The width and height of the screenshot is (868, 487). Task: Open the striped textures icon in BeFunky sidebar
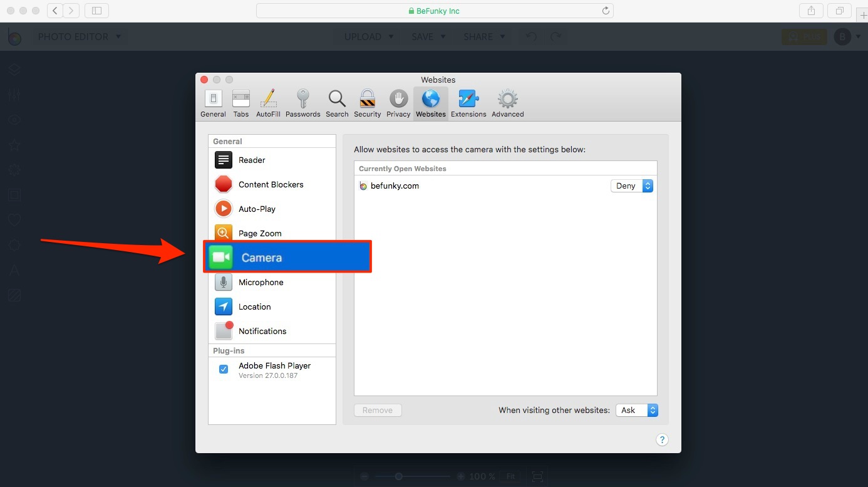[x=14, y=295]
